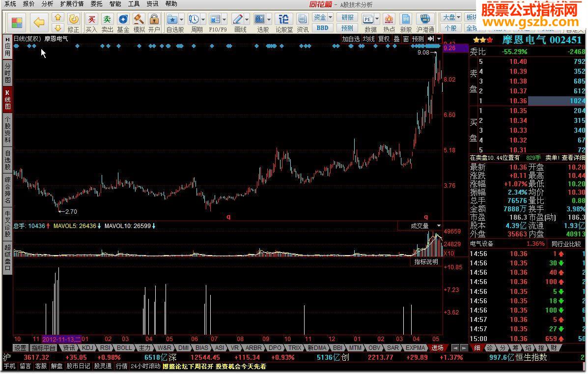The height and width of the screenshot is (374, 588).
Task: Open the 分析 menu
Action: (47, 4)
